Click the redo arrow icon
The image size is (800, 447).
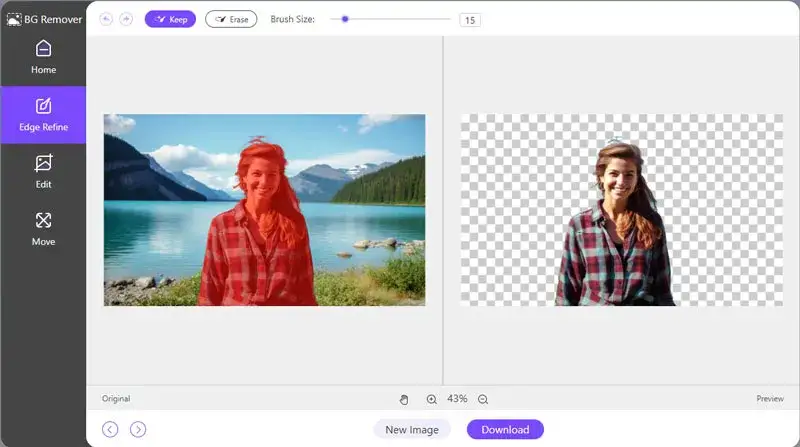[126, 19]
